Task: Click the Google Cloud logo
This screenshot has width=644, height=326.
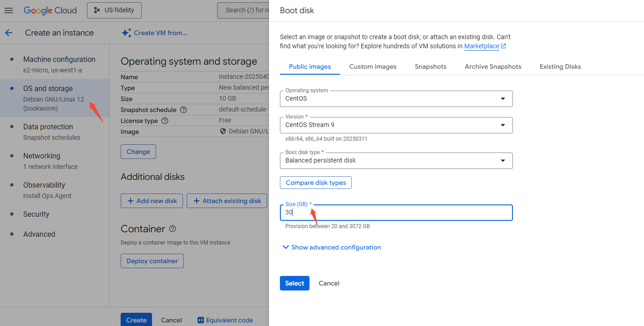Action: tap(50, 10)
